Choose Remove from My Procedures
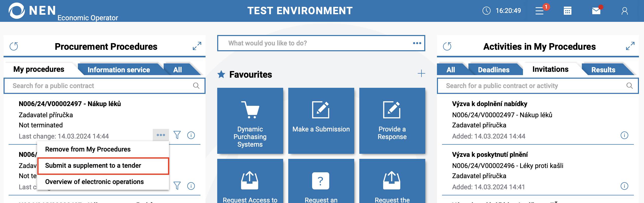 click(x=88, y=149)
